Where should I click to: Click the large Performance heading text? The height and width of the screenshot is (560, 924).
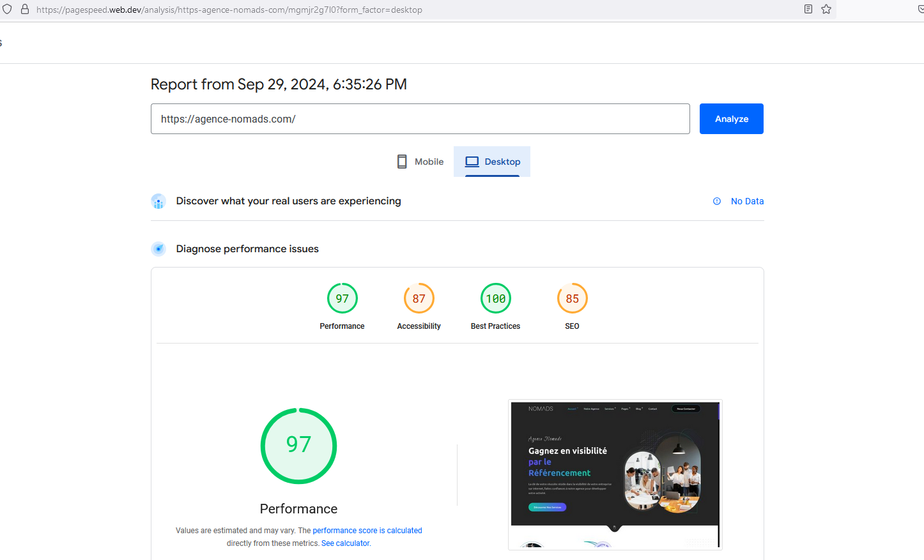point(299,509)
